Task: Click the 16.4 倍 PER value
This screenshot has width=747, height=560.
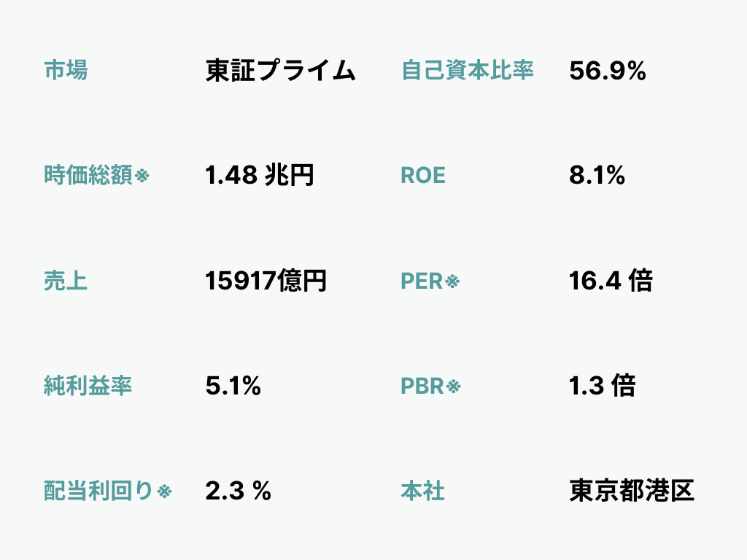Action: click(611, 281)
